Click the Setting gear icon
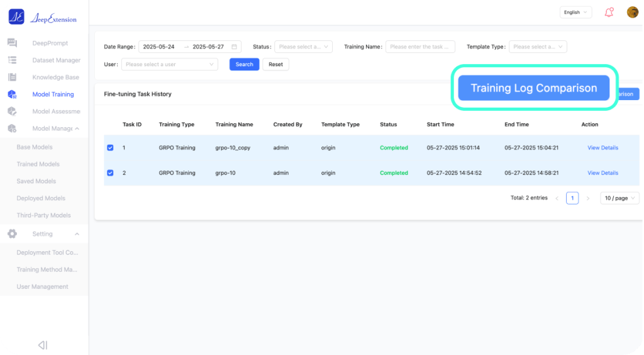 coord(12,234)
